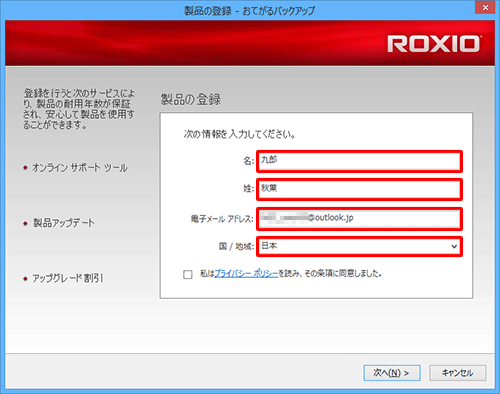Viewport: 500px width, 394px height.
Task: Click the キャンセル button
Action: click(457, 373)
